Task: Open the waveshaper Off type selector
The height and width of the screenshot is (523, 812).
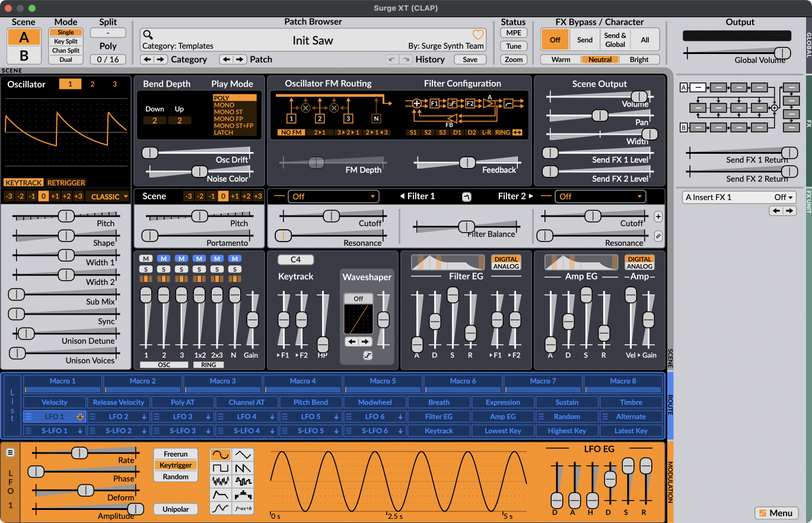Action: point(359,299)
